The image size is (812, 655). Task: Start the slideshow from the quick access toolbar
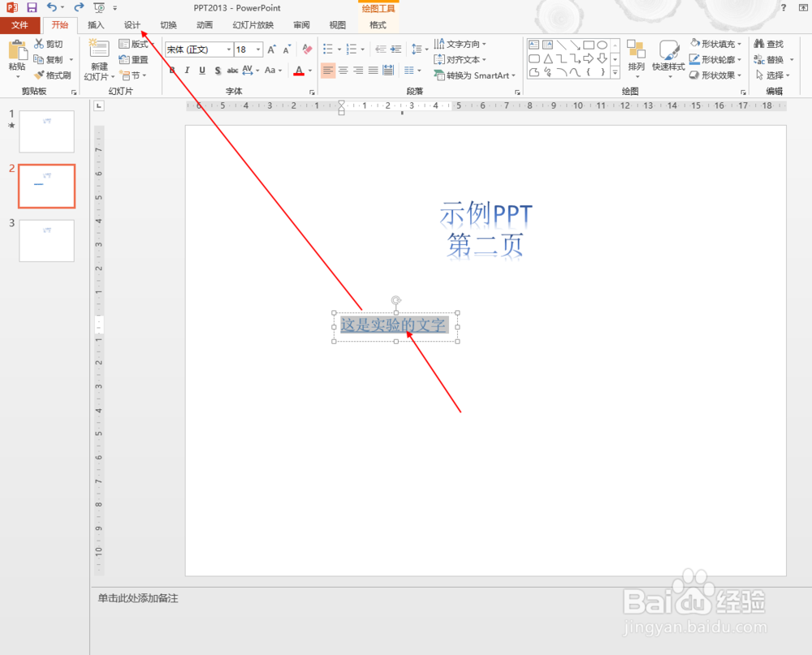(x=99, y=8)
